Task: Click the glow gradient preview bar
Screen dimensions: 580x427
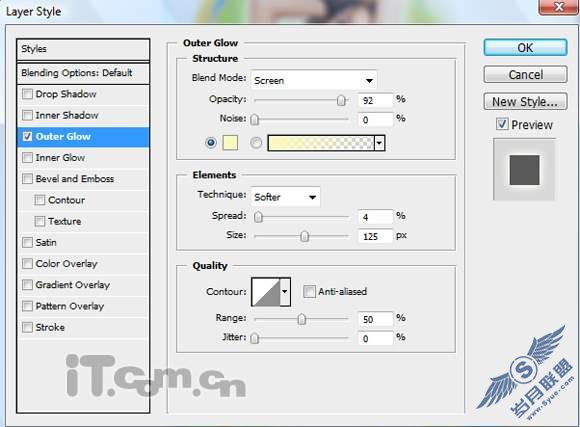Action: click(x=321, y=143)
